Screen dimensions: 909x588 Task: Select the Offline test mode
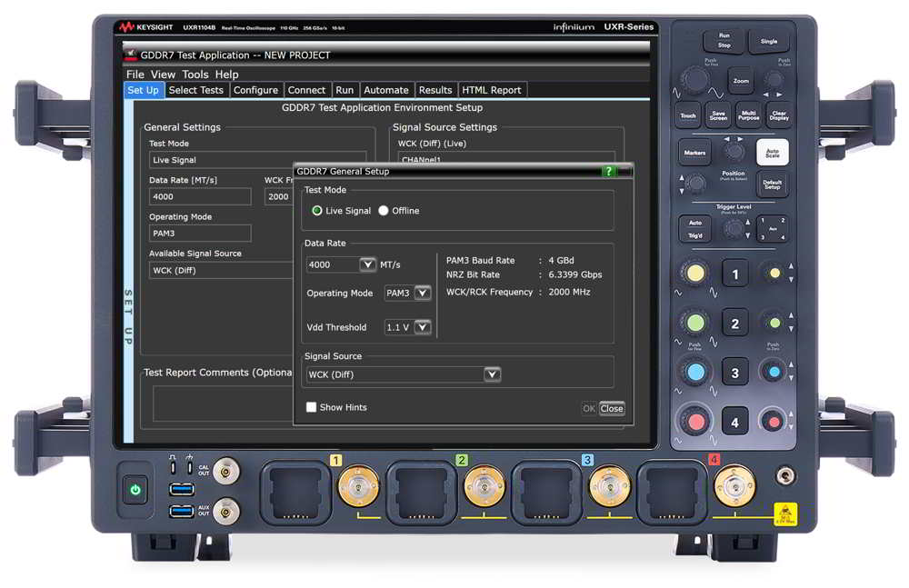(384, 211)
